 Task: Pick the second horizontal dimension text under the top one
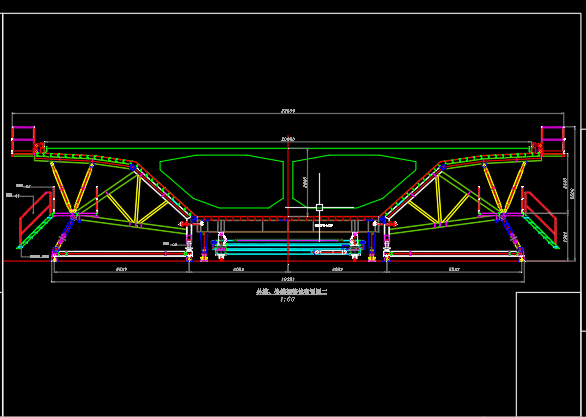coord(288,139)
